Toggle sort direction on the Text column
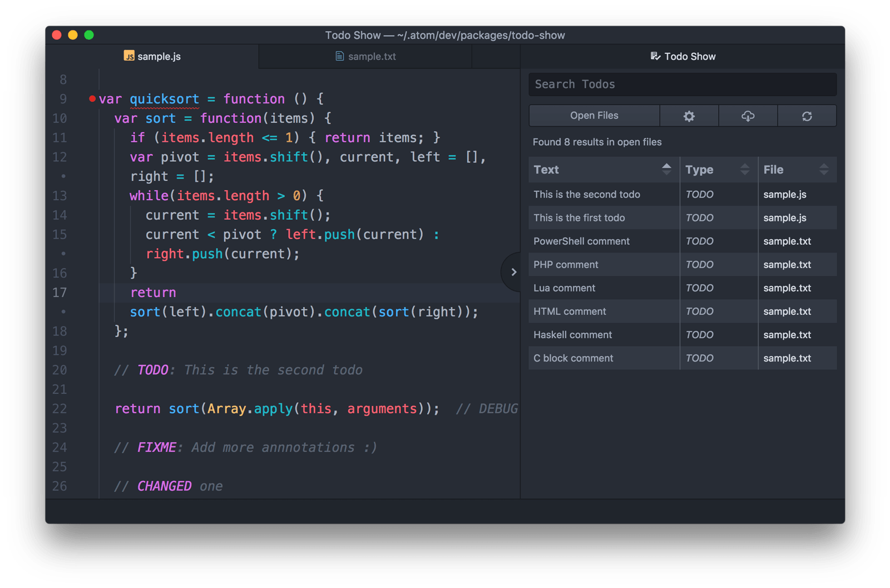Screen dimensions: 890x588 pos(667,170)
